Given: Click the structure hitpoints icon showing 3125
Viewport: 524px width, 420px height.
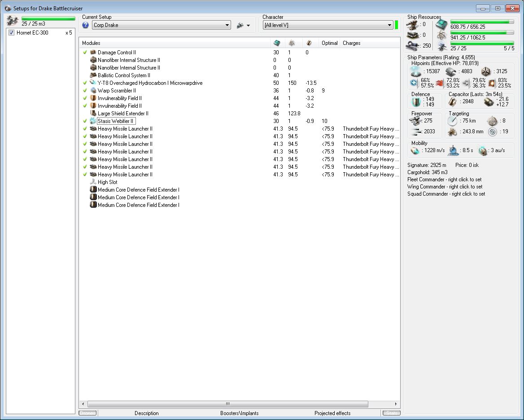Looking at the screenshot, I should pyautogui.click(x=486, y=71).
